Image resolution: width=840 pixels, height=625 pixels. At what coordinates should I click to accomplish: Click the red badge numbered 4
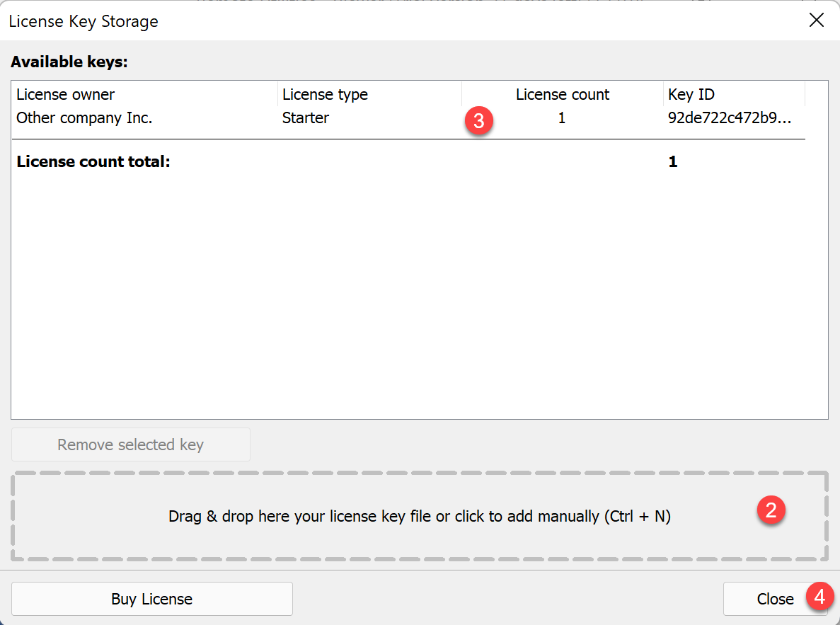819,597
